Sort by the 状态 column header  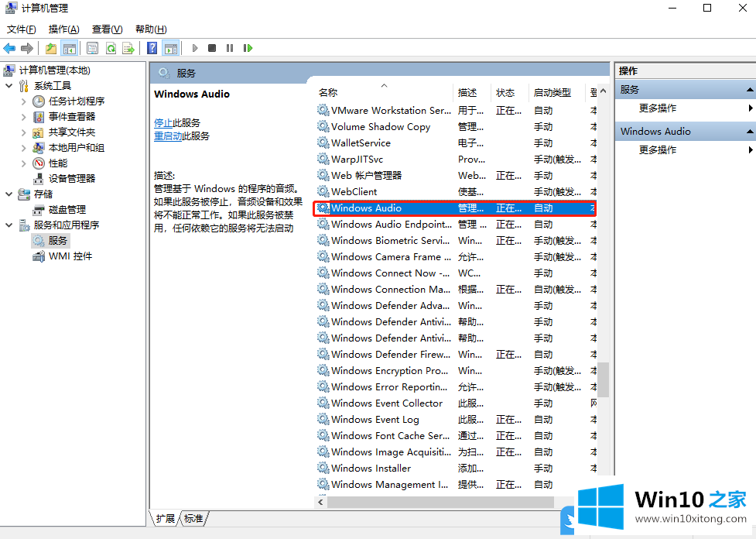(510, 92)
